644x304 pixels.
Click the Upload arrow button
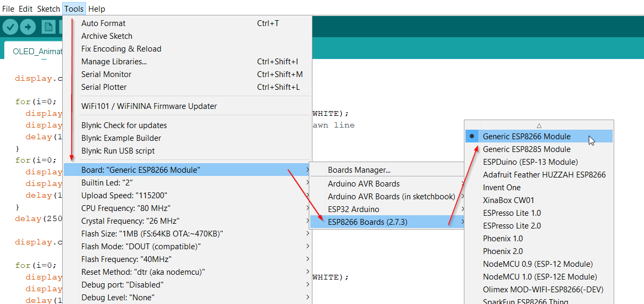pos(28,27)
